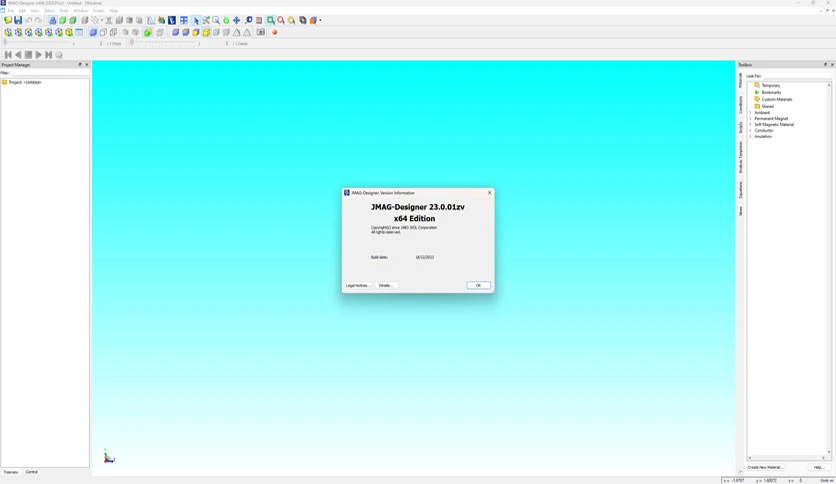Image resolution: width=836 pixels, height=484 pixels.
Task: Click the green rotate view icon
Action: pos(226,20)
